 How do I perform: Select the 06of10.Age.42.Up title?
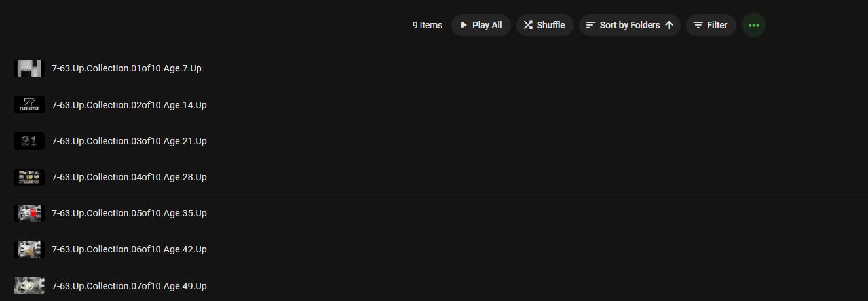pyautogui.click(x=129, y=249)
